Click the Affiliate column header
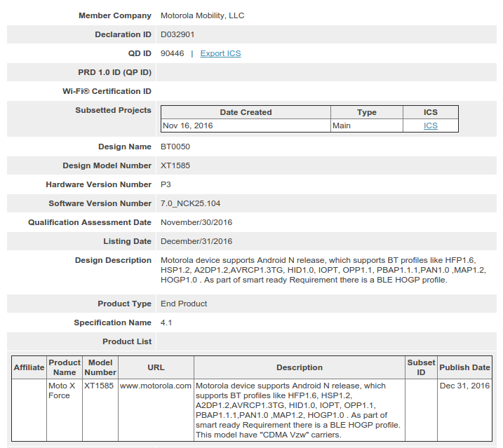This screenshot has width=503, height=448. (29, 367)
